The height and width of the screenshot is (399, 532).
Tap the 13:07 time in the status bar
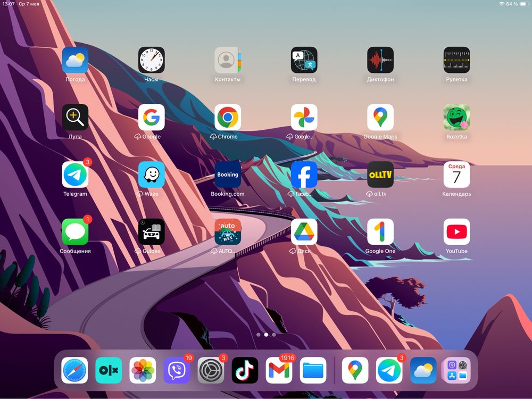click(9, 4)
